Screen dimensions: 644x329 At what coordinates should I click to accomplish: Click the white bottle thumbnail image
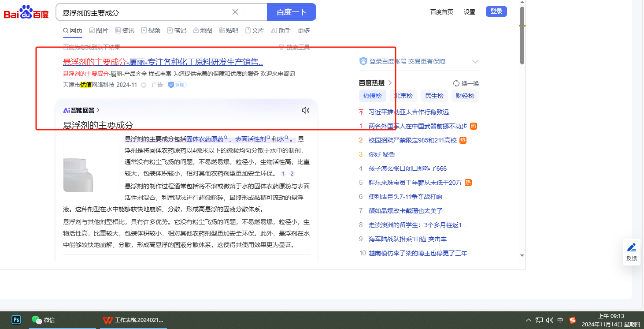click(91, 164)
